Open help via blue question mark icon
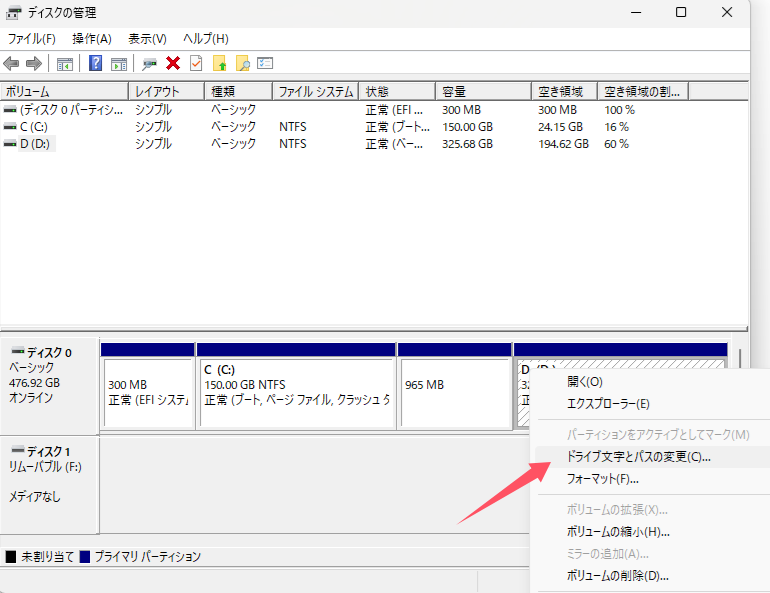The image size is (770, 593). pyautogui.click(x=96, y=63)
